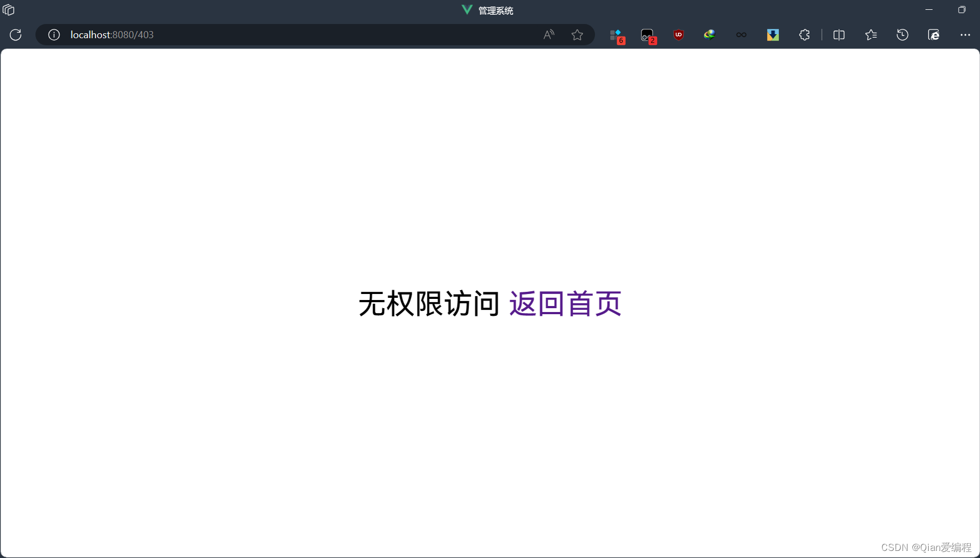
Task: Open the blue download arrow extension
Action: pyautogui.click(x=773, y=35)
